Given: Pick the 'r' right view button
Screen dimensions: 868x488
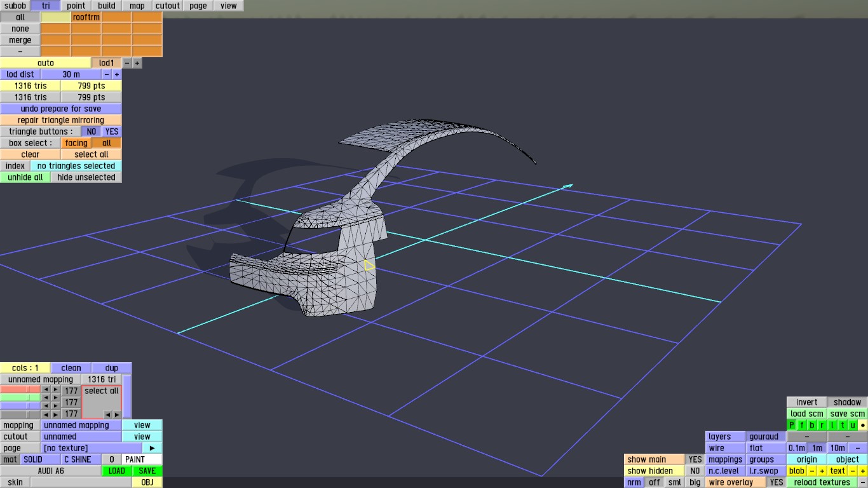Looking at the screenshot, I should [x=822, y=425].
